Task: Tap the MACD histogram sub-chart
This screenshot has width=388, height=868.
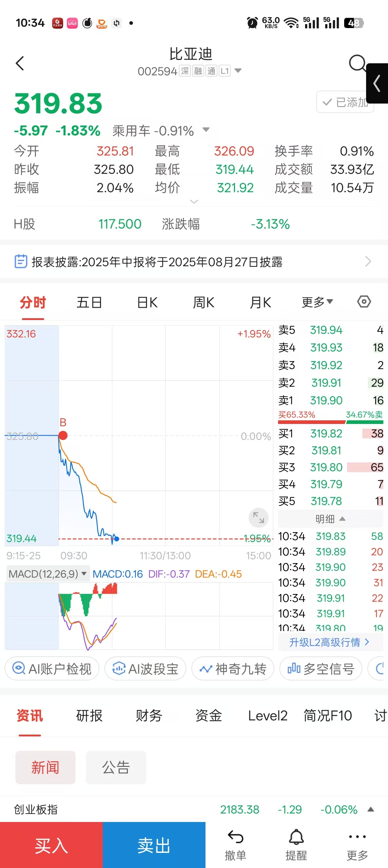Action: 139,616
